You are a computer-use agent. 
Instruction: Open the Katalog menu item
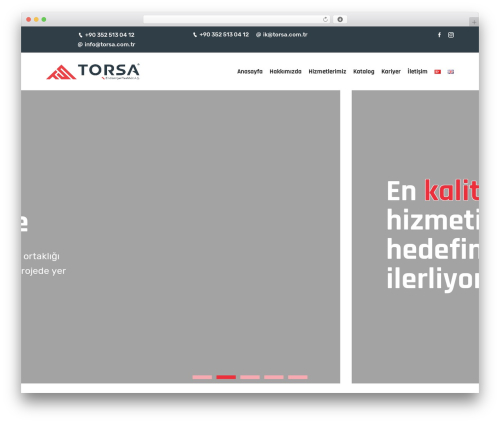(x=364, y=71)
